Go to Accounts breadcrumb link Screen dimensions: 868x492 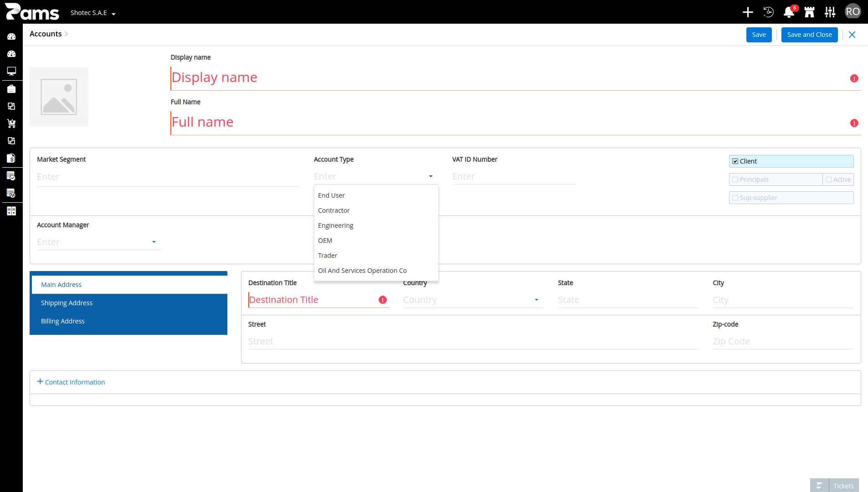point(46,34)
